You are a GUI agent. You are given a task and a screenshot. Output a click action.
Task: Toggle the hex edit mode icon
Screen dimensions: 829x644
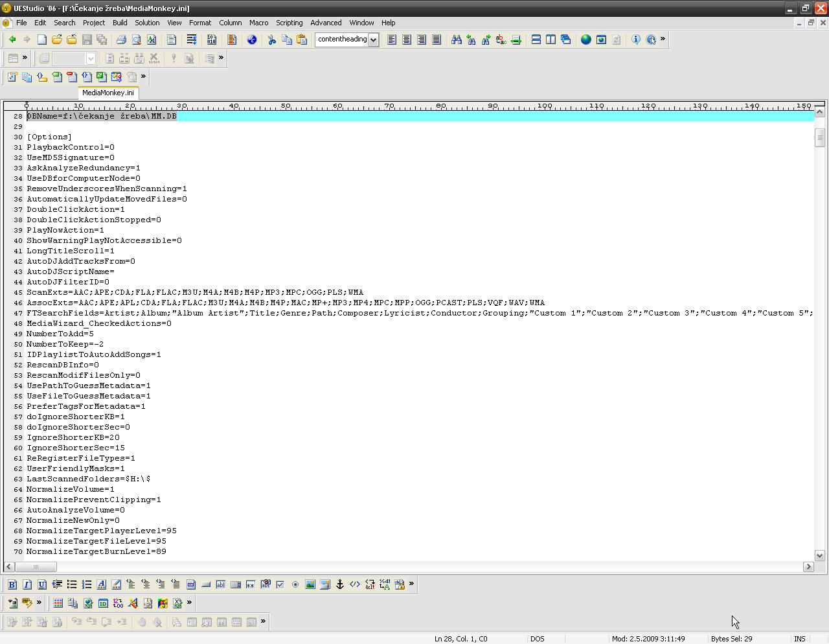point(212,40)
